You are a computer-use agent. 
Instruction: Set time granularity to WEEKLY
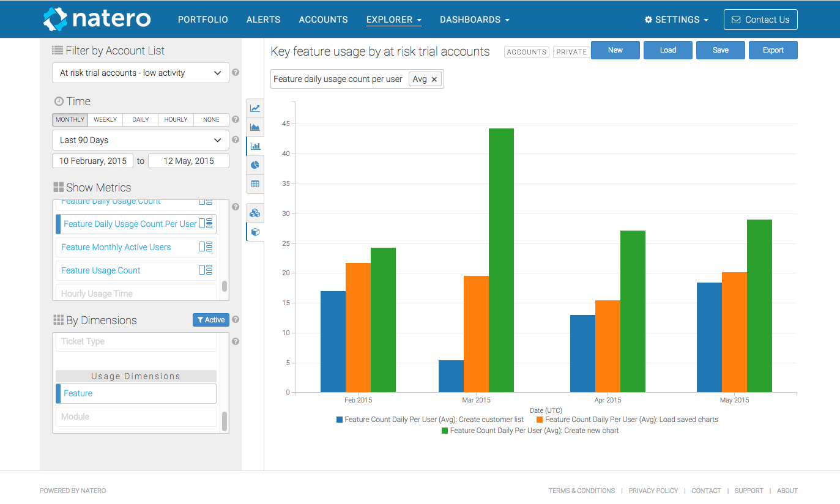point(105,120)
